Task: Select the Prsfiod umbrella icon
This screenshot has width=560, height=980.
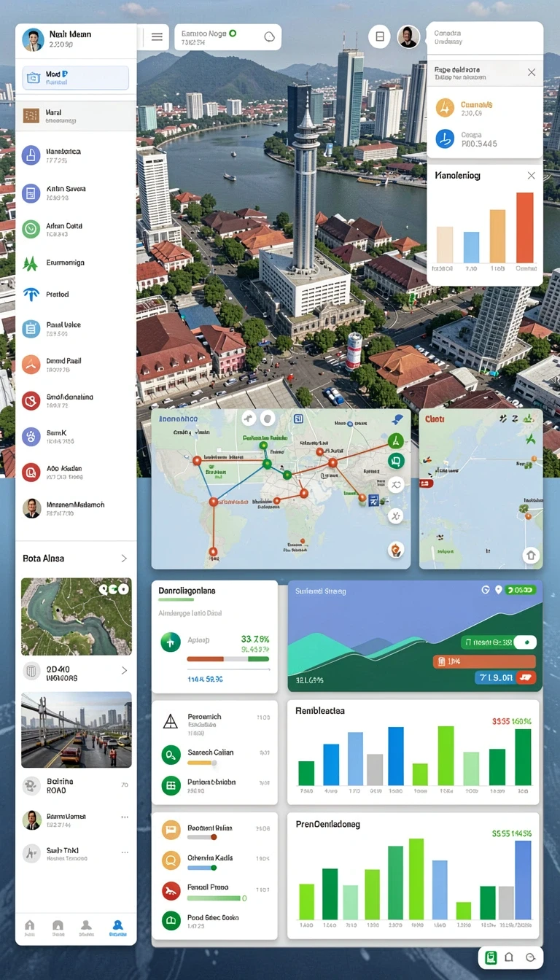Action: (x=31, y=295)
